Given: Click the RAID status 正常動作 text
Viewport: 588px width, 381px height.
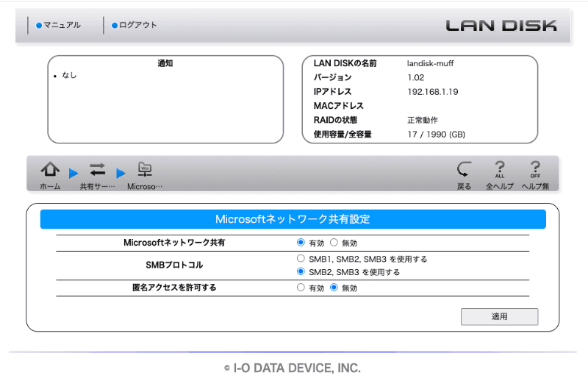Looking at the screenshot, I should pos(423,120).
